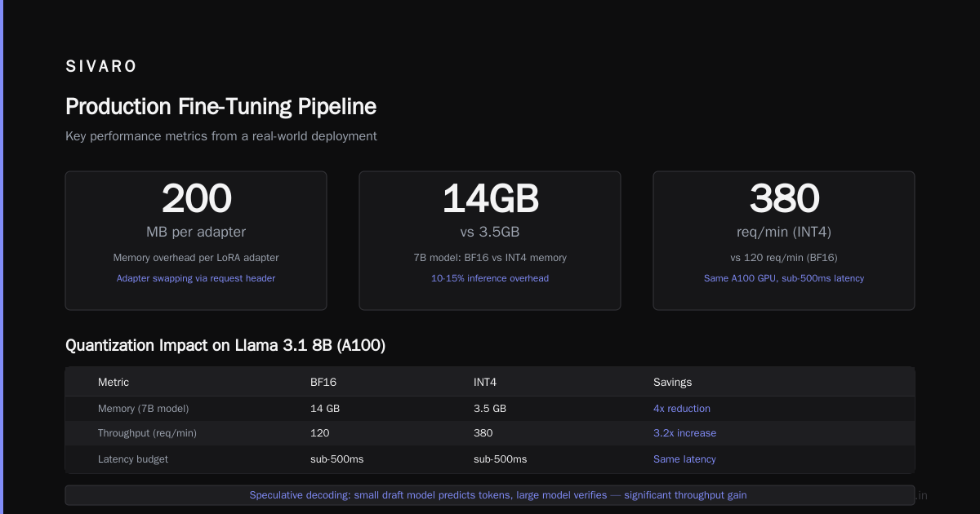
Task: Click Memory overhead per LoRA adapter text
Action: 196,258
